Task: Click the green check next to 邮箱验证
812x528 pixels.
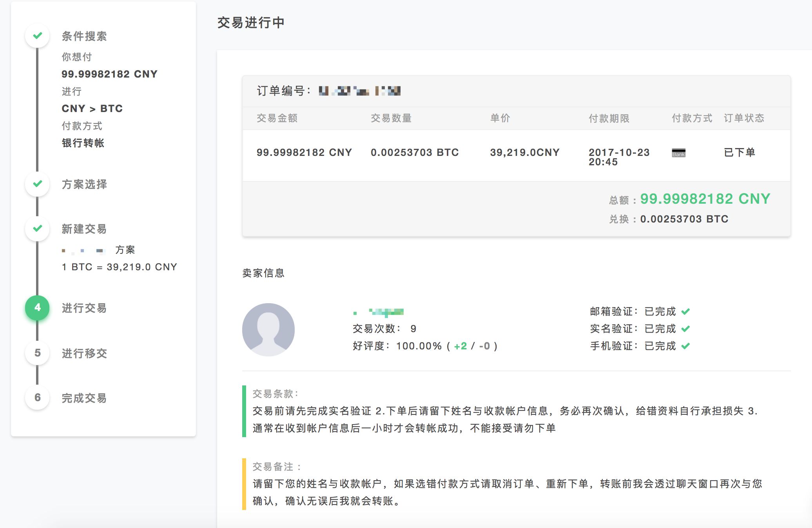Action: [685, 312]
